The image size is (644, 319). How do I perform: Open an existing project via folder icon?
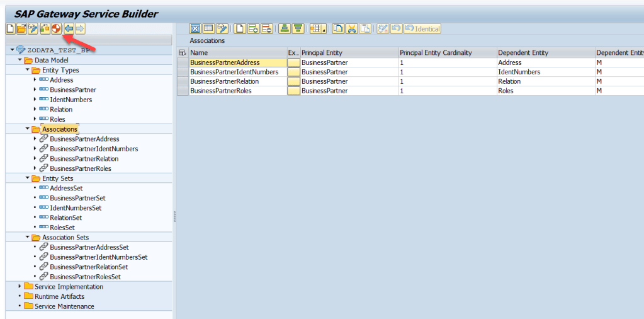coord(21,28)
